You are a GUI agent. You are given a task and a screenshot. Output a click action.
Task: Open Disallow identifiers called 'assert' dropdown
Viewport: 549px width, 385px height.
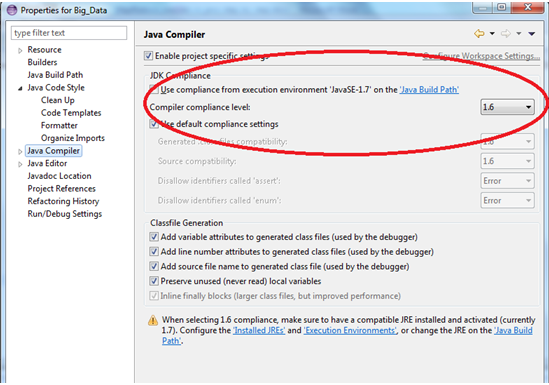[507, 181]
